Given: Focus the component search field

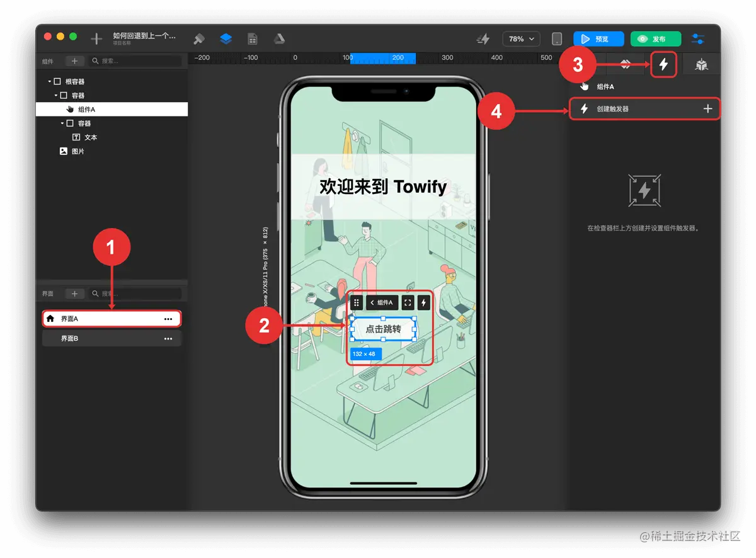Looking at the screenshot, I should [x=135, y=61].
